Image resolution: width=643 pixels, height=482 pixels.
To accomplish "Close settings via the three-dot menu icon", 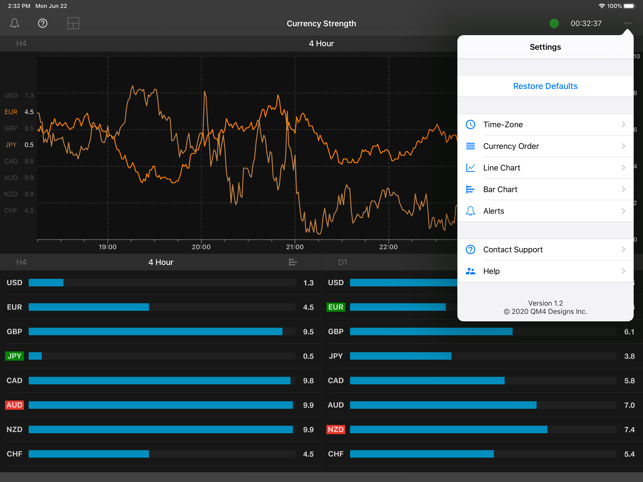I will pyautogui.click(x=627, y=23).
